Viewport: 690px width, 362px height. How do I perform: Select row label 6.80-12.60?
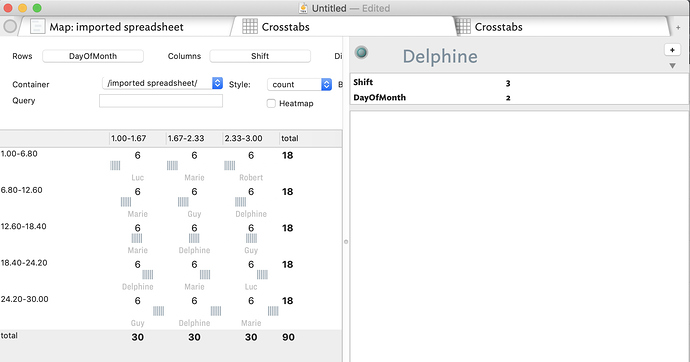(22, 190)
